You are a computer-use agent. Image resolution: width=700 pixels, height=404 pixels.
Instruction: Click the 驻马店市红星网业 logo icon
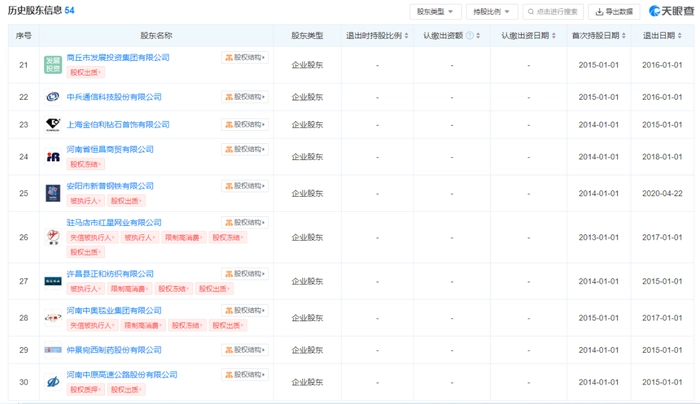[53, 237]
